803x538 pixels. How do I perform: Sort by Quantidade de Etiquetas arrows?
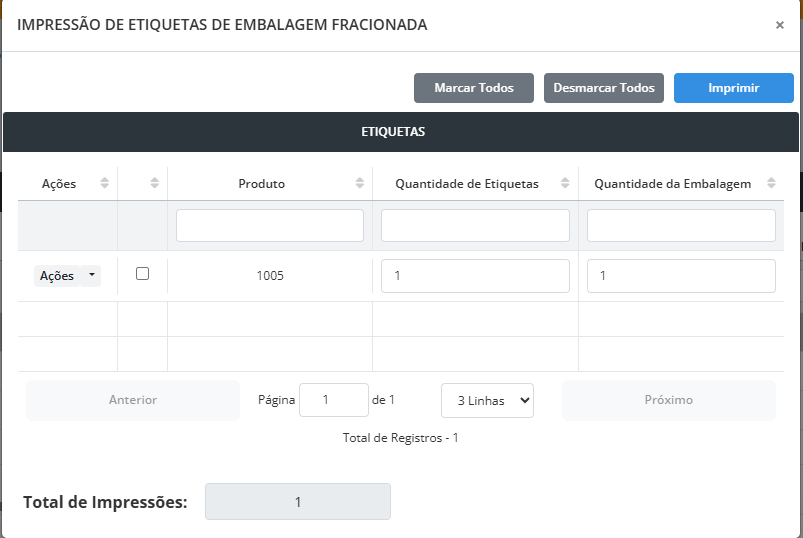coord(565,183)
